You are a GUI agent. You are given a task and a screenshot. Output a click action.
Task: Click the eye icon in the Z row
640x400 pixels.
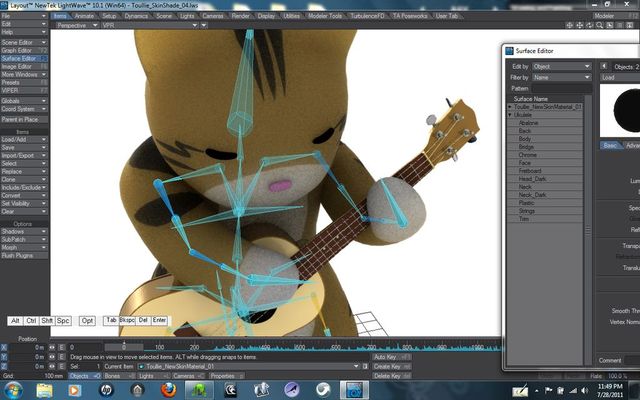tap(52, 366)
